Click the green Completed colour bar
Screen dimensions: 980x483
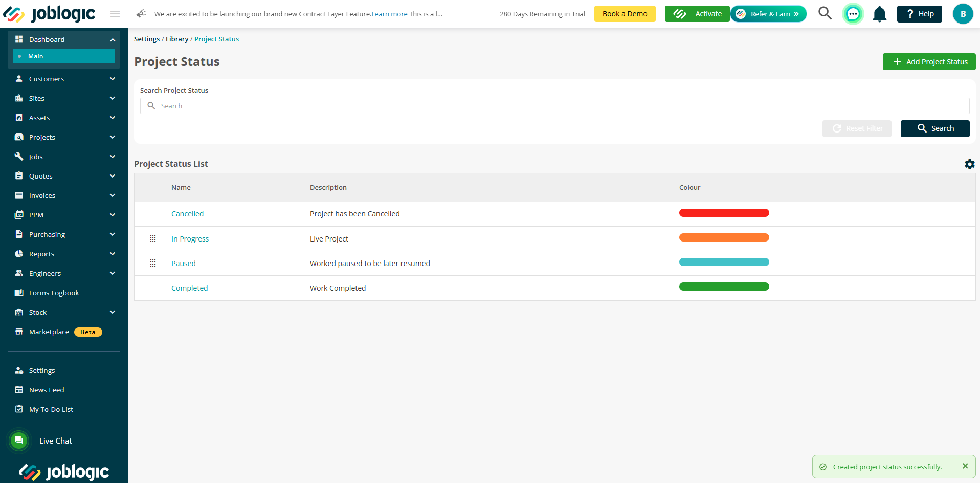pos(724,287)
